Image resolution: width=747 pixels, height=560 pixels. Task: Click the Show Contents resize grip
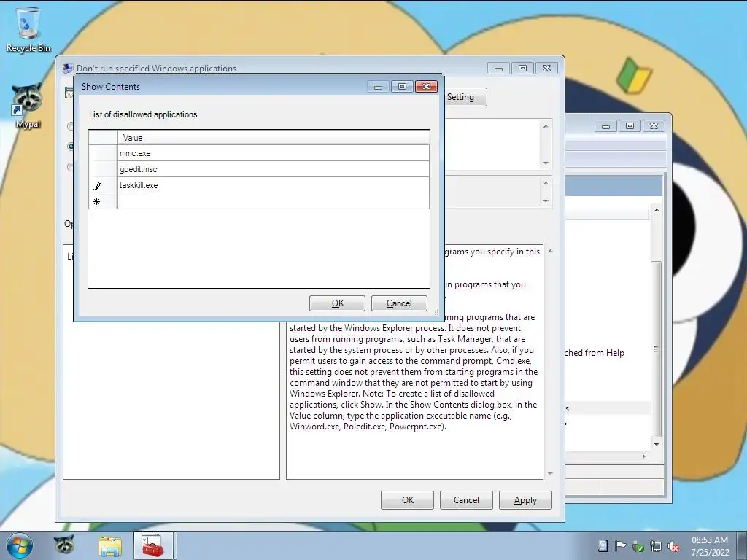(x=435, y=312)
